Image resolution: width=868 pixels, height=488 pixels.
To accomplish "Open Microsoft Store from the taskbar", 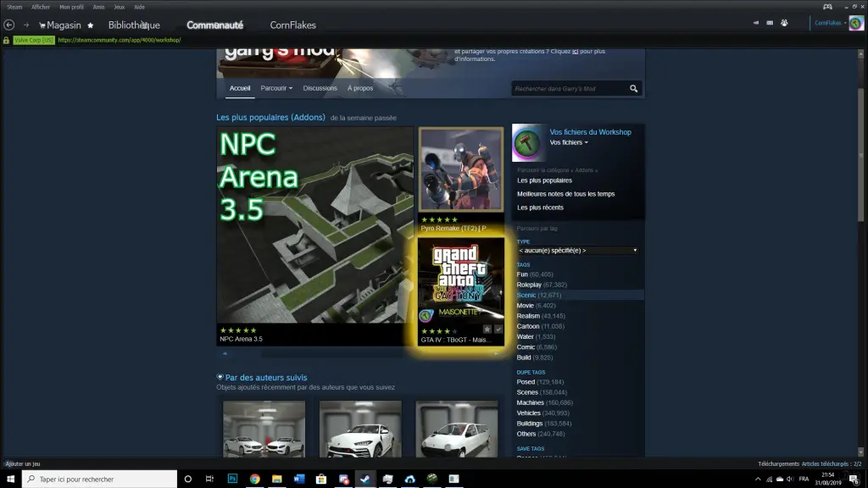I will pos(321,479).
